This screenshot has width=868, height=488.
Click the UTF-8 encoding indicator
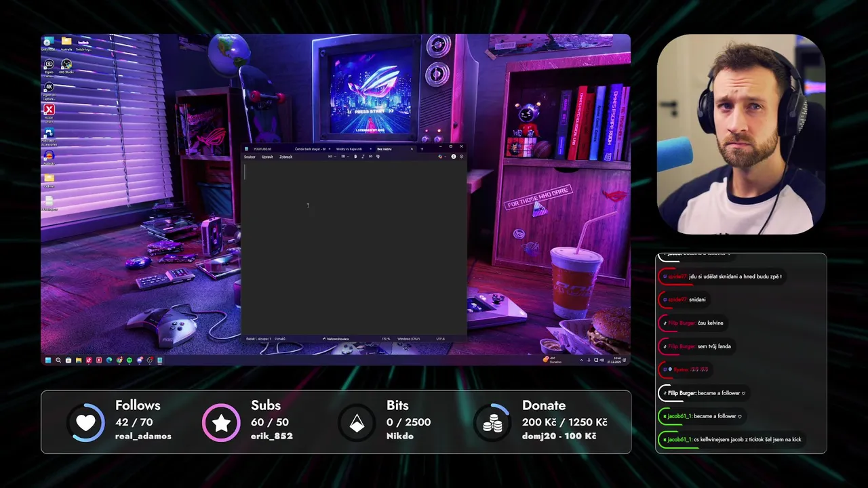(441, 339)
